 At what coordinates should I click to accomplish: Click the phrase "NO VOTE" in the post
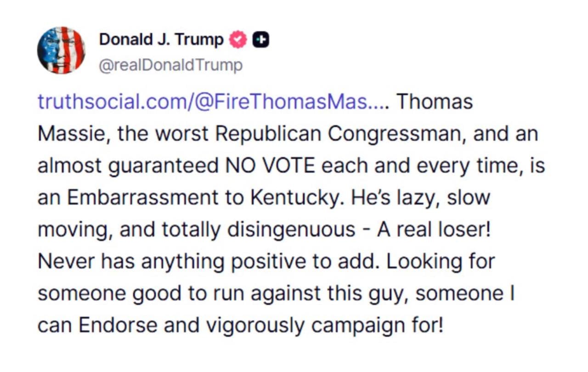click(270, 165)
